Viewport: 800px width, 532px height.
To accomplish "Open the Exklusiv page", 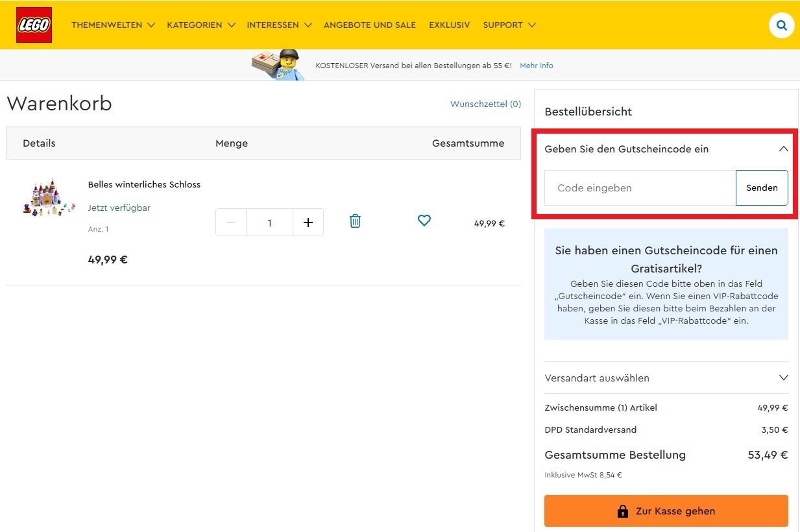I will 449,25.
